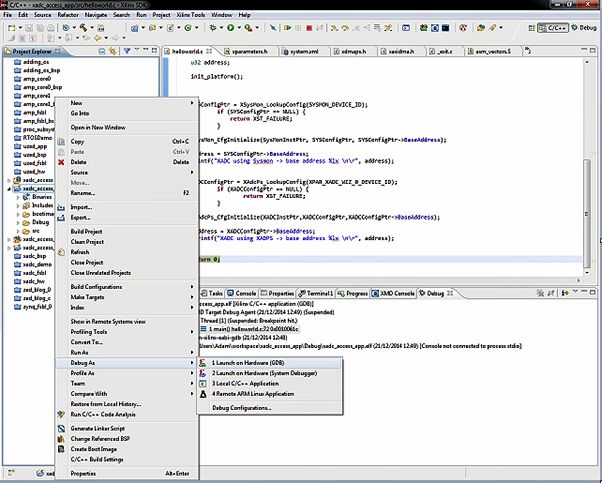Image resolution: width=602 pixels, height=483 pixels.
Task: Switch to the xaxidma.h editor tab
Action: (398, 51)
